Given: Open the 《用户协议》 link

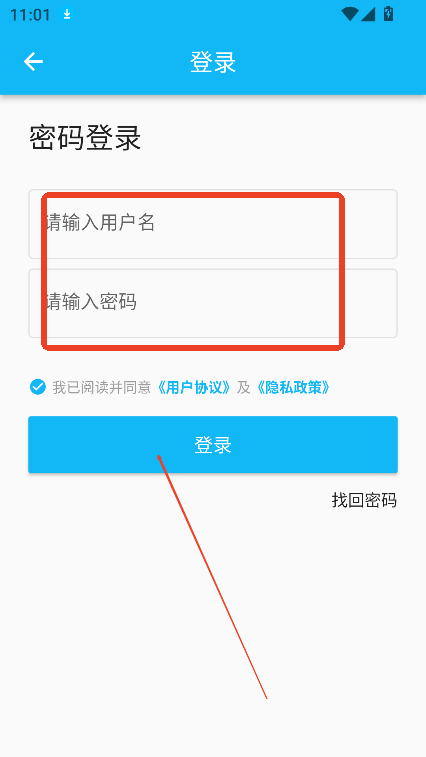Looking at the screenshot, I should pos(193,387).
